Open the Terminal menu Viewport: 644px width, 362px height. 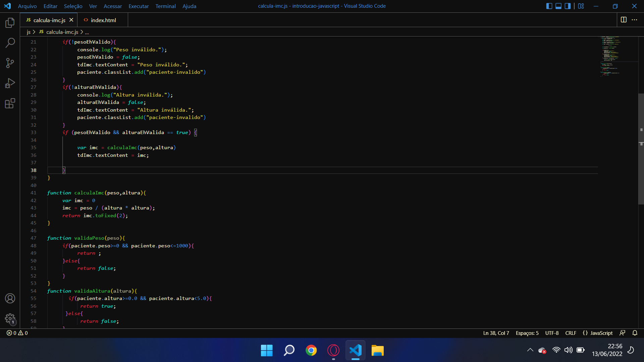tap(165, 6)
